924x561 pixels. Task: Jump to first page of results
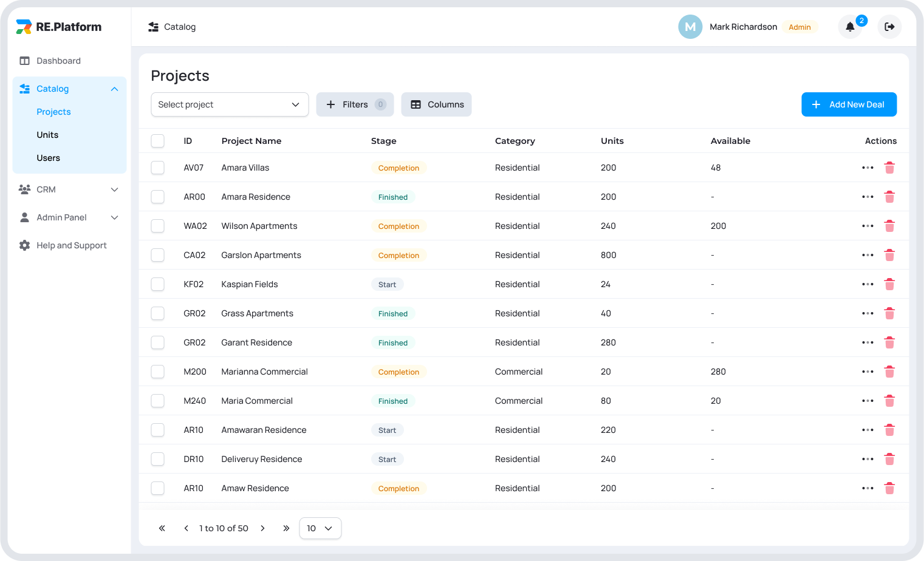coord(162,528)
